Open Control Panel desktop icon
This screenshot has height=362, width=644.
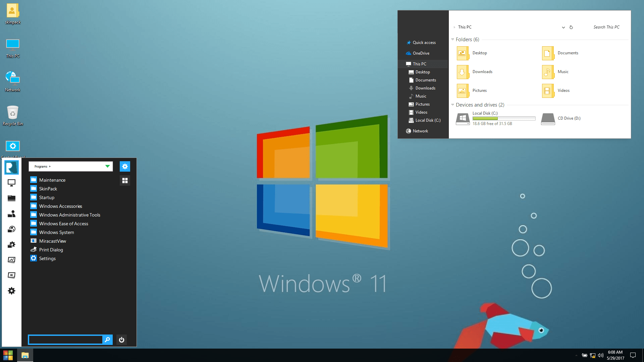tap(12, 146)
